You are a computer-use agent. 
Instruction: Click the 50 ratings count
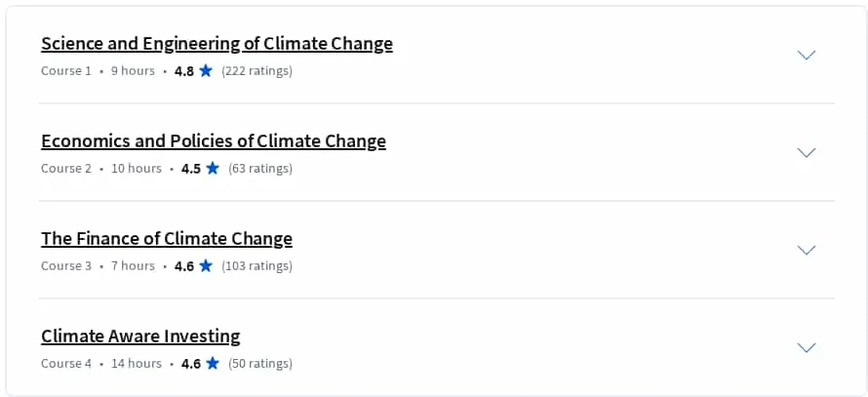coord(260,363)
